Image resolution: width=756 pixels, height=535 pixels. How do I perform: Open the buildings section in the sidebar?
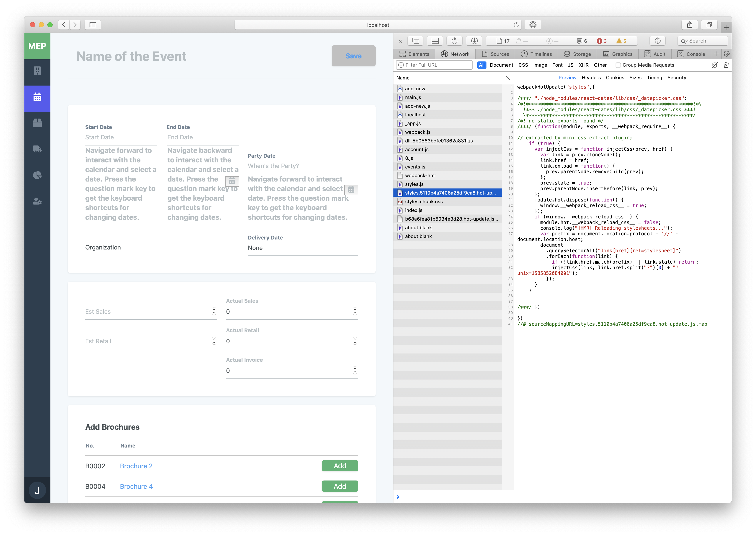pos(37,71)
